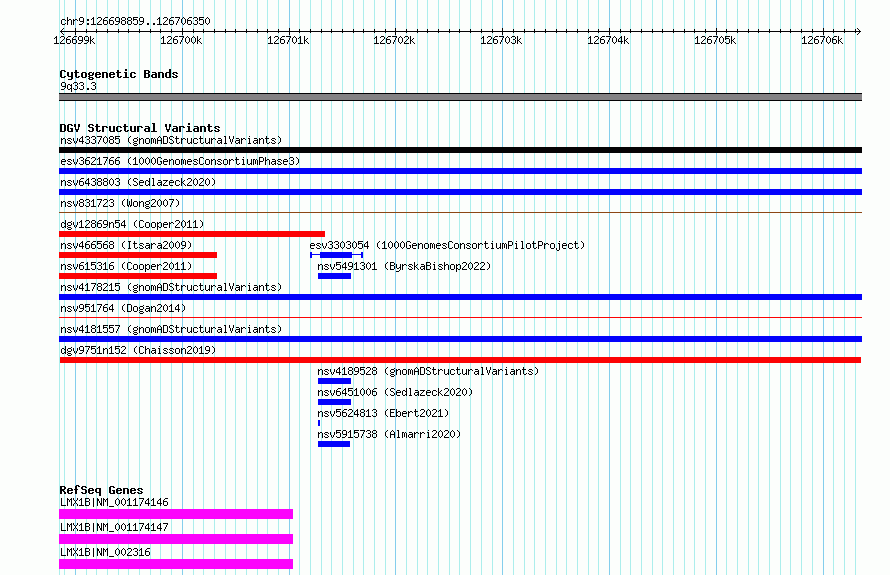The width and height of the screenshot is (890, 575).
Task: Click the 126701k ruler mark
Action: click(x=288, y=40)
